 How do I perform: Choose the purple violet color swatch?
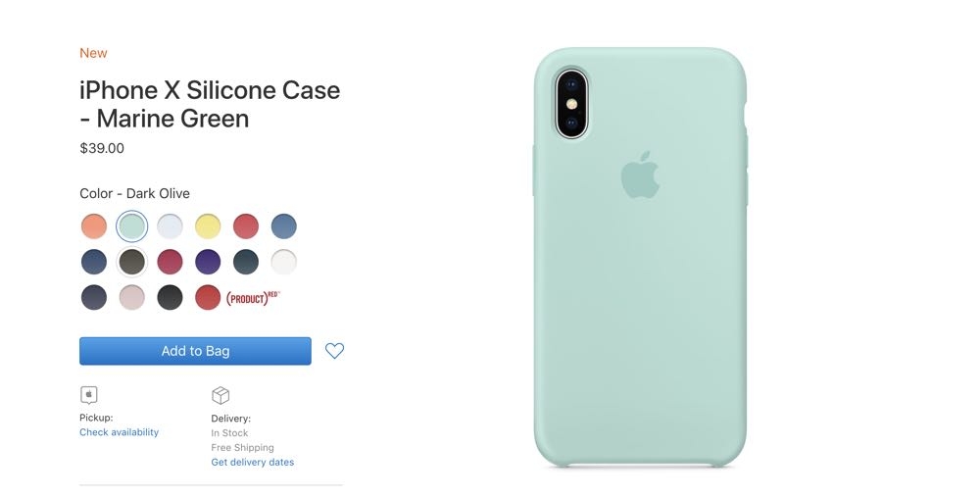pos(208,262)
